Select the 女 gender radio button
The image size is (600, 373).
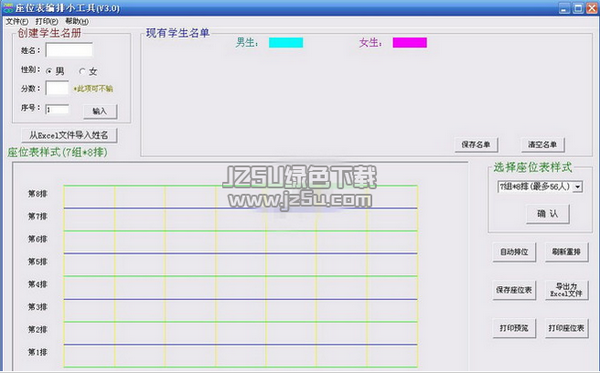click(82, 71)
